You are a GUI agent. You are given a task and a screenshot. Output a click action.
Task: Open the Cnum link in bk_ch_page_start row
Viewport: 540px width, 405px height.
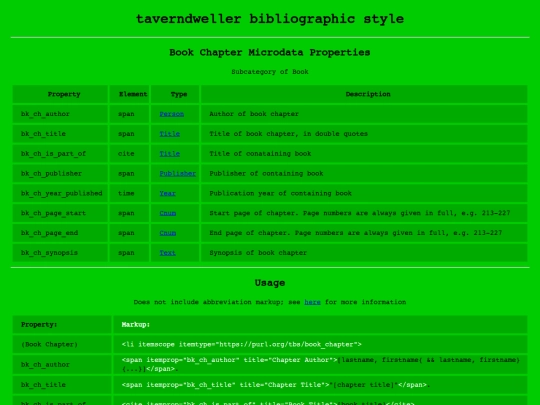click(167, 213)
